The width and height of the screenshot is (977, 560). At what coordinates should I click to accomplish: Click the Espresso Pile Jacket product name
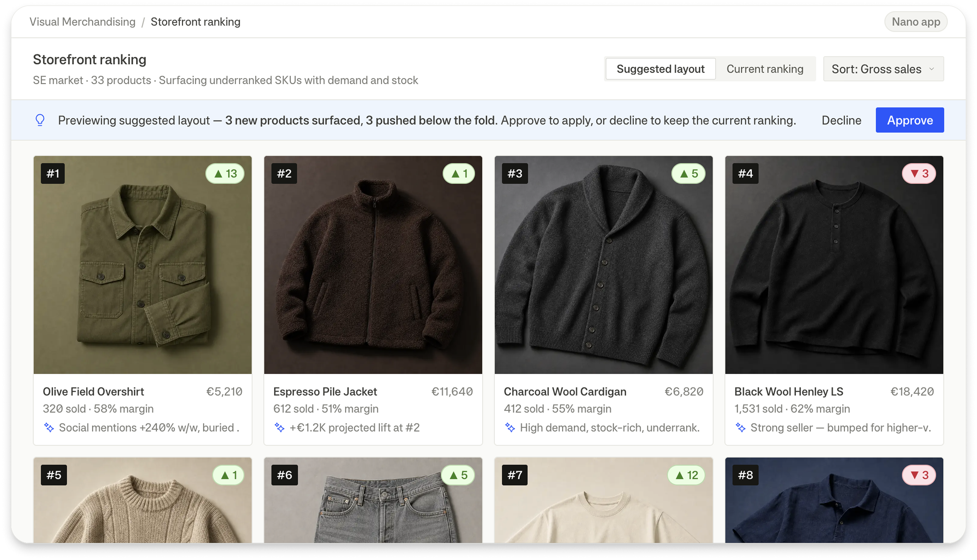[325, 391]
